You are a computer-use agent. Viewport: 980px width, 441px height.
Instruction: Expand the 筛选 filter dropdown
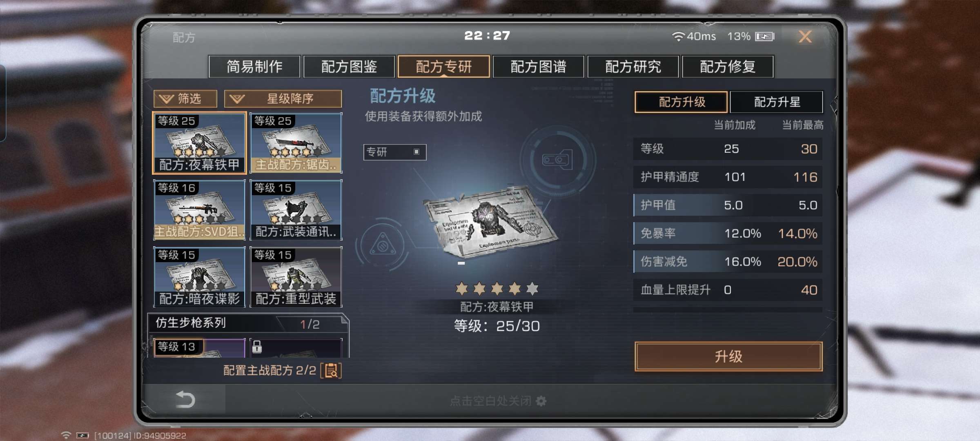[x=185, y=98]
